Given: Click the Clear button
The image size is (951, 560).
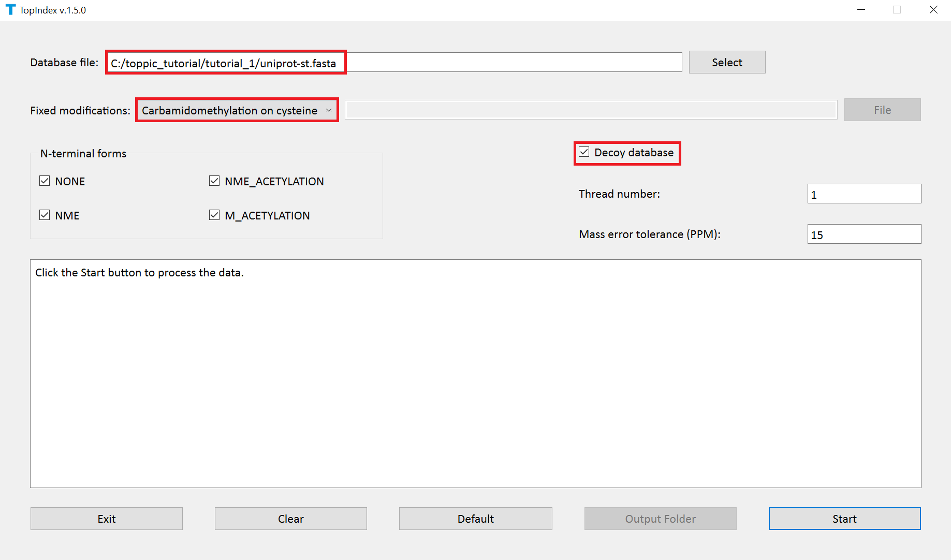Looking at the screenshot, I should coord(291,519).
